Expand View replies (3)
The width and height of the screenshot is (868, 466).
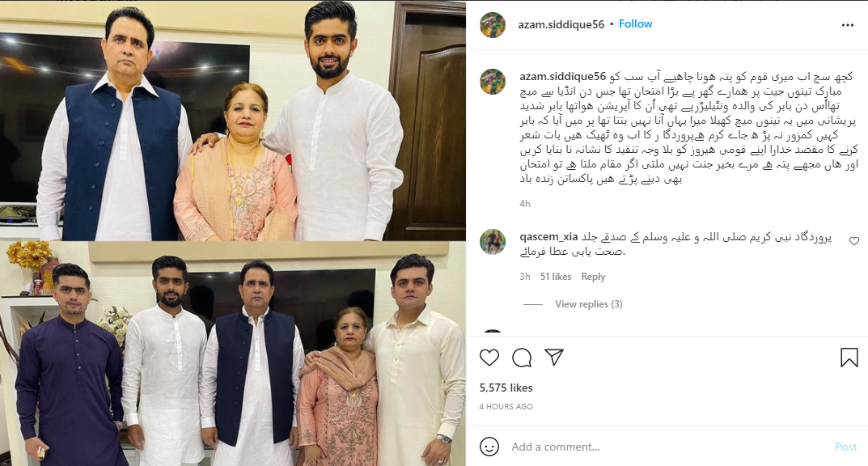pyautogui.click(x=588, y=304)
